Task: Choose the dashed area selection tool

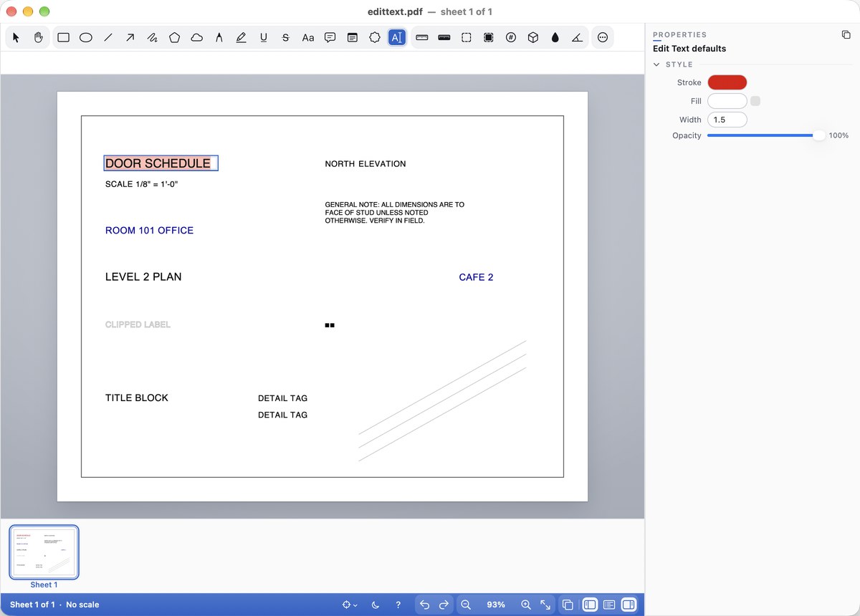Action: point(466,38)
